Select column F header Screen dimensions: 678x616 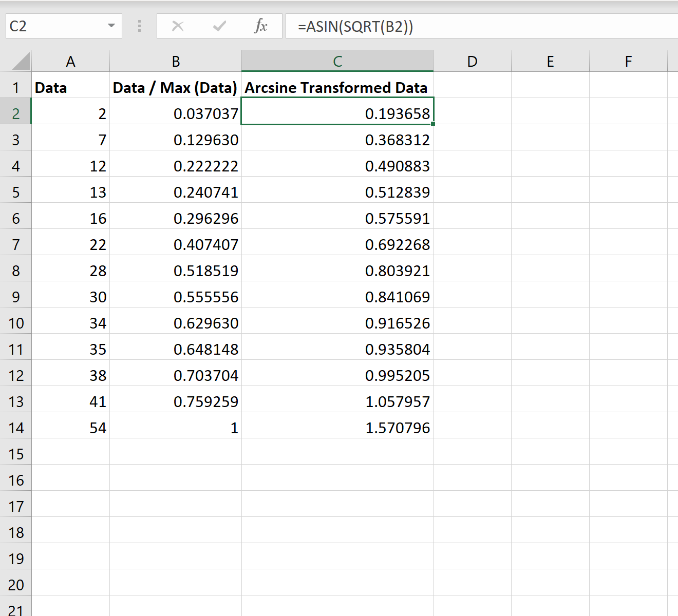[628, 62]
